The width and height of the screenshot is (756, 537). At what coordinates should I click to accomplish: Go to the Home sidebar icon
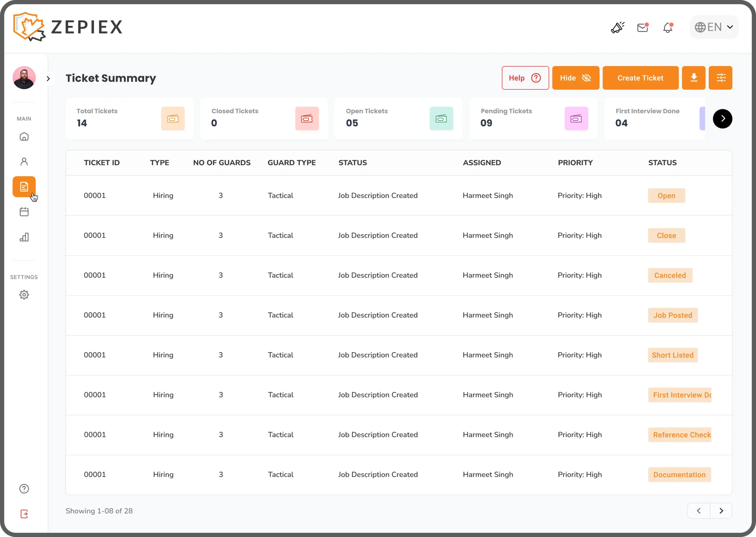pyautogui.click(x=24, y=137)
